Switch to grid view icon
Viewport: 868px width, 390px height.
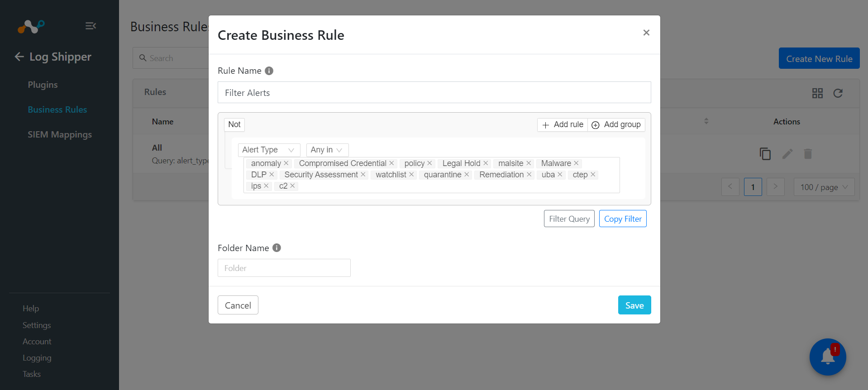coord(817,93)
